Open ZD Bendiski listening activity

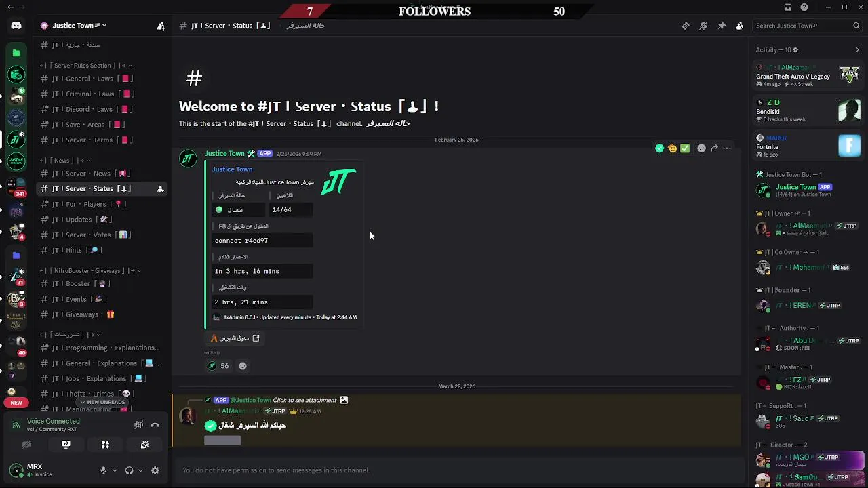click(x=808, y=110)
